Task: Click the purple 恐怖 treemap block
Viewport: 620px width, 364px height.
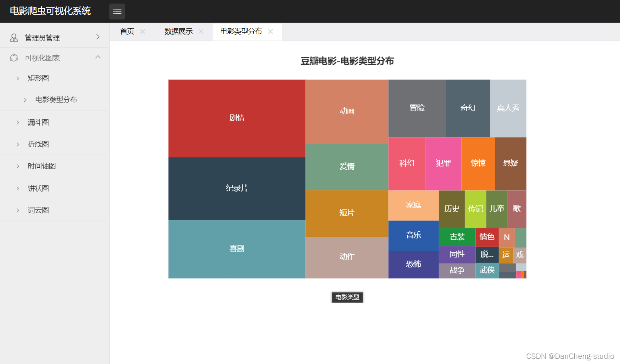Action: [x=414, y=265]
